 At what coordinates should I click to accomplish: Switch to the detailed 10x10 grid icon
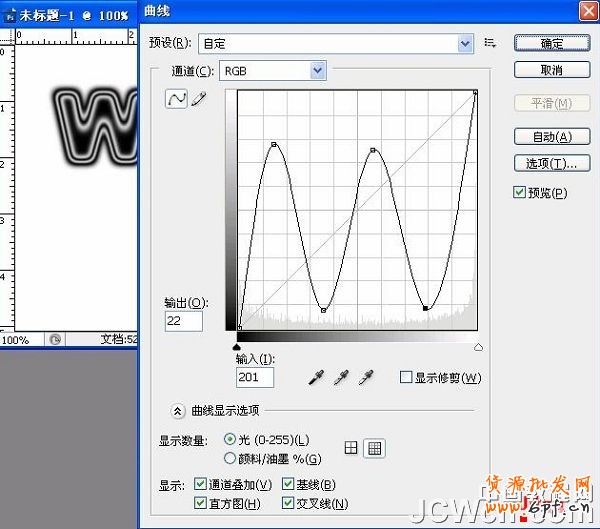[x=374, y=448]
